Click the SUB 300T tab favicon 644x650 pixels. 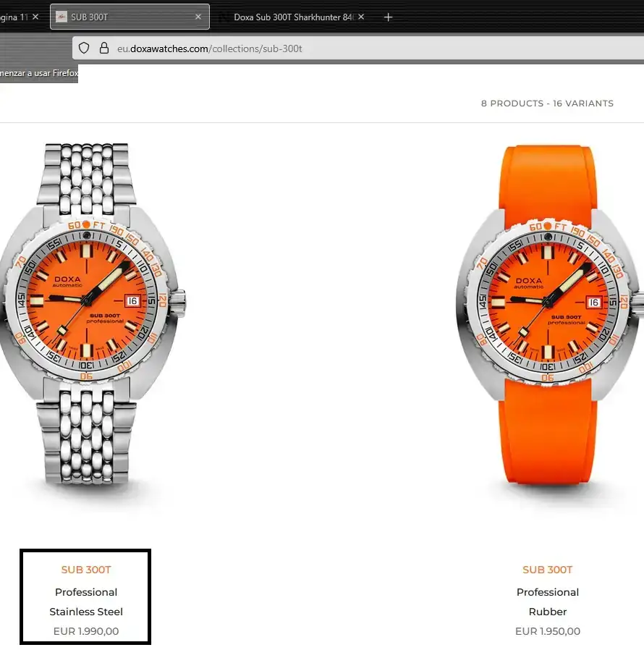click(x=62, y=17)
